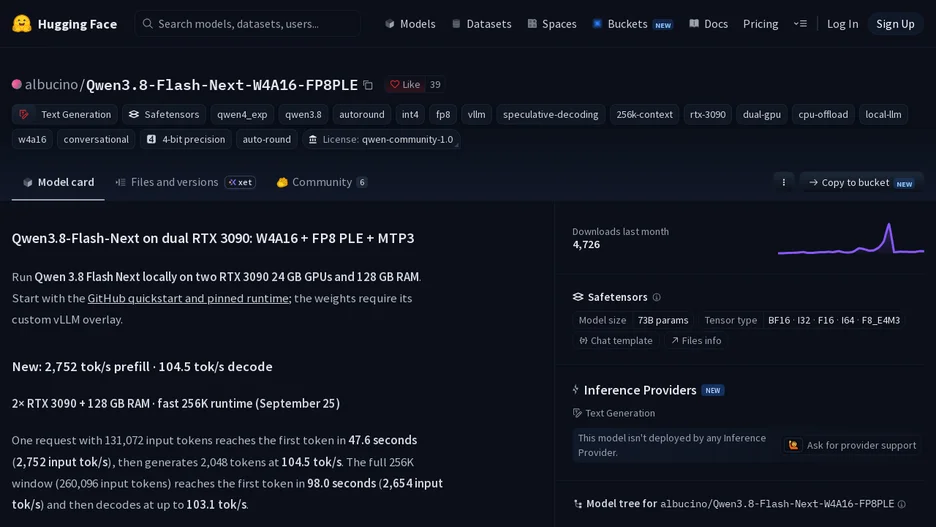The width and height of the screenshot is (936, 527).
Task: Click the vllm tag
Action: coord(476,114)
